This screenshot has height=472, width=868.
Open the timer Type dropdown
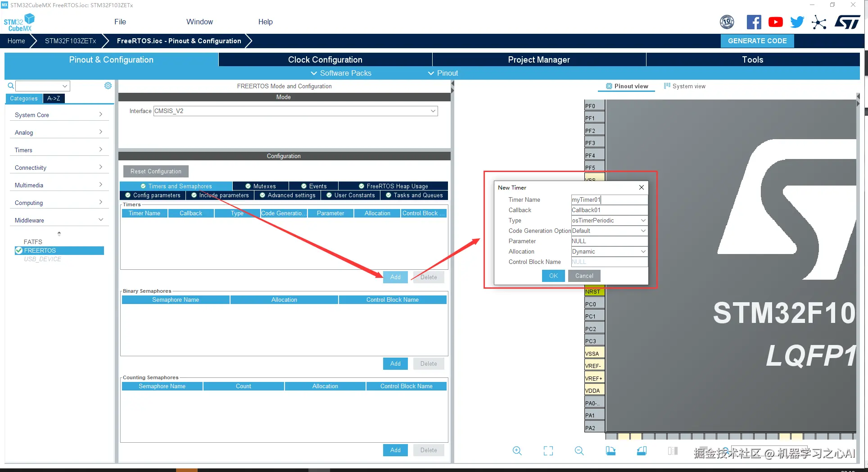click(609, 220)
